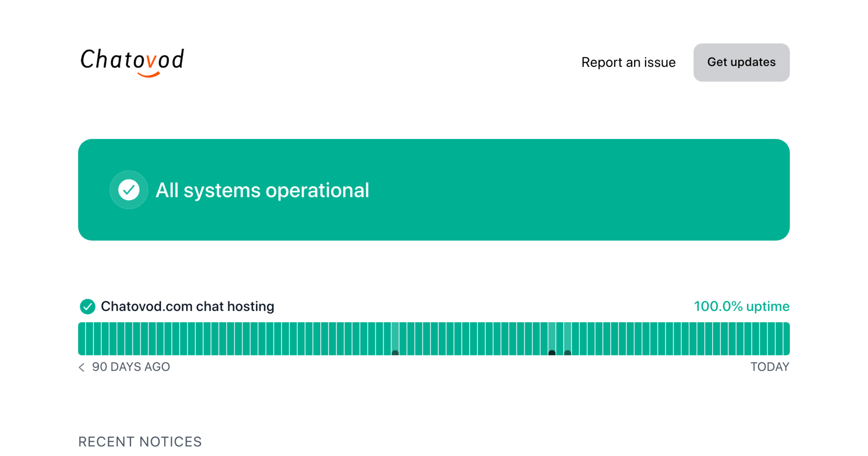
Task: Click the RECENT NOTICES heading
Action: coord(140,442)
